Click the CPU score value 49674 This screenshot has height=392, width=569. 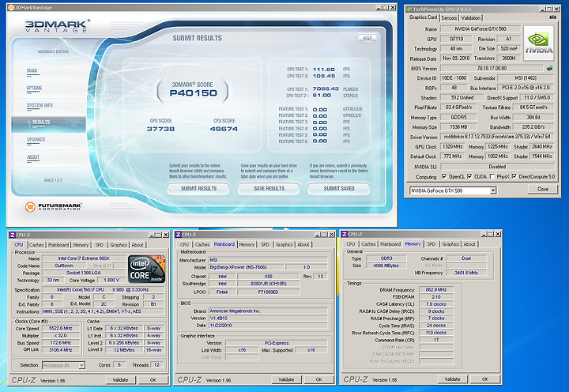[x=224, y=129]
